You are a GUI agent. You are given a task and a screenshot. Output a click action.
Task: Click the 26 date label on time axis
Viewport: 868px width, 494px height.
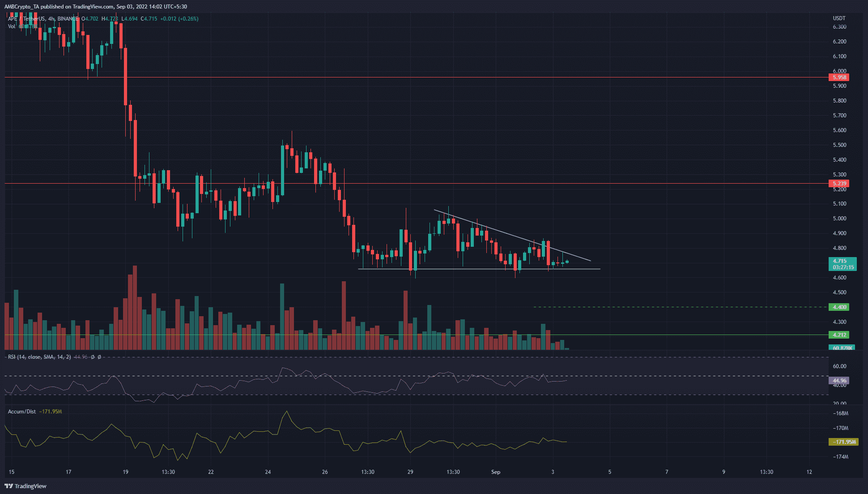pyautogui.click(x=325, y=472)
